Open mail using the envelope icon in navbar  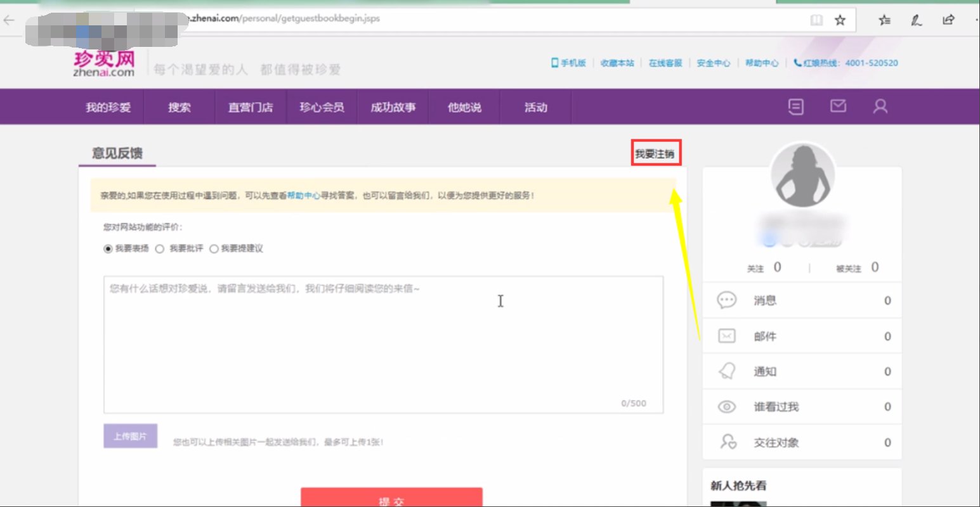point(837,106)
